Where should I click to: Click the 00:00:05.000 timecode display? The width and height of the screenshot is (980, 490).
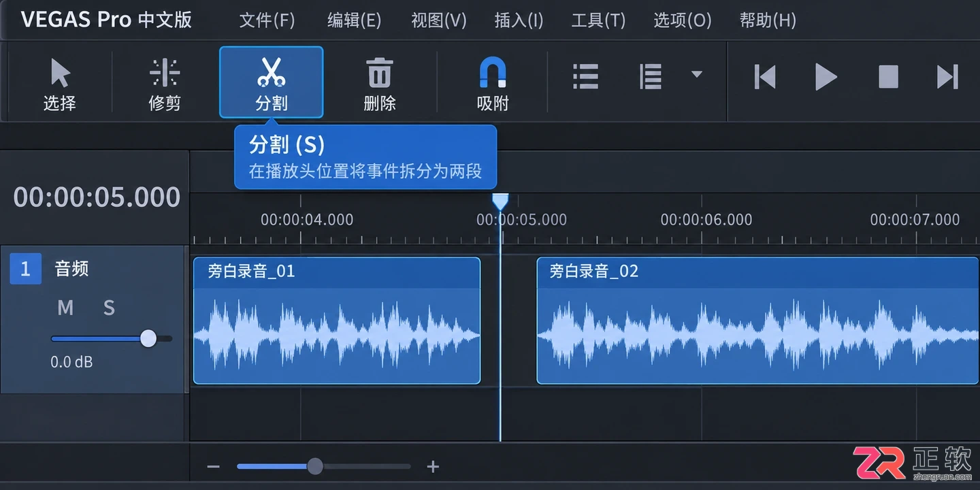click(x=97, y=197)
